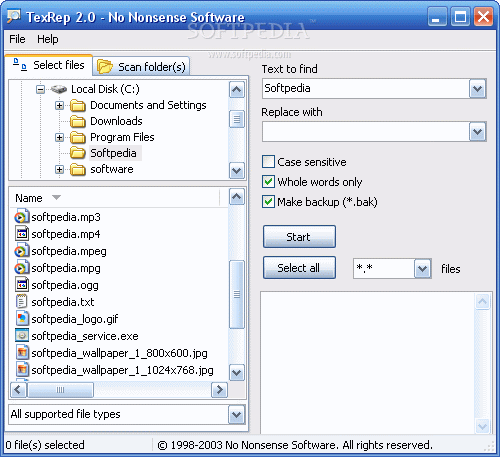This screenshot has height=457, width=500.
Task: Click file list scroll up arrow
Action: pos(237,197)
